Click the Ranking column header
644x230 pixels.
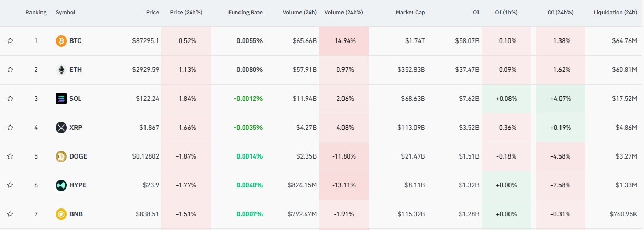[36, 12]
